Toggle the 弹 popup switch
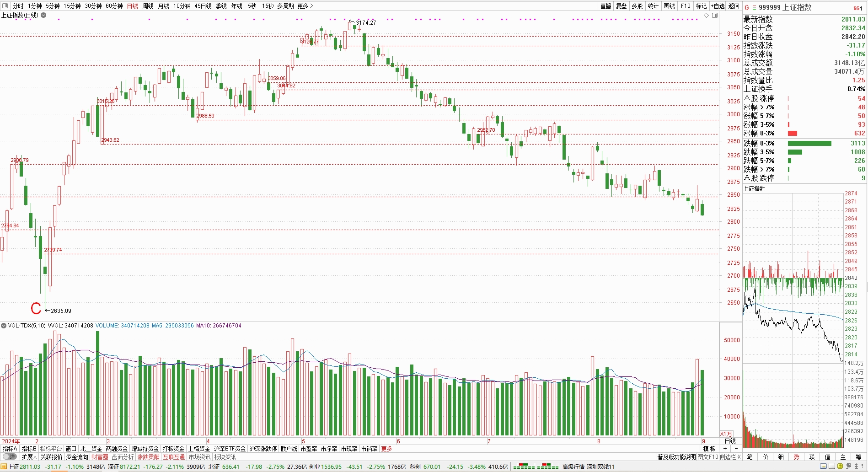This screenshot has height=472, width=868. point(10,457)
